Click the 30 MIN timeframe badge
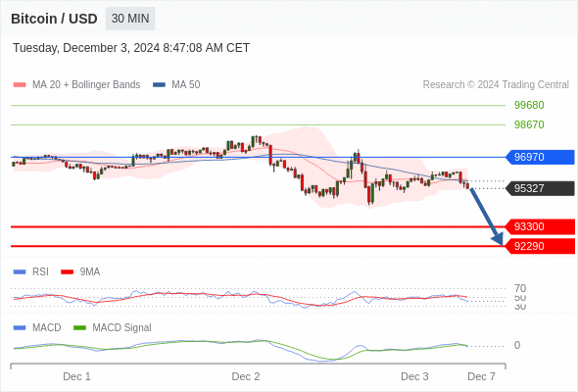 130,19
